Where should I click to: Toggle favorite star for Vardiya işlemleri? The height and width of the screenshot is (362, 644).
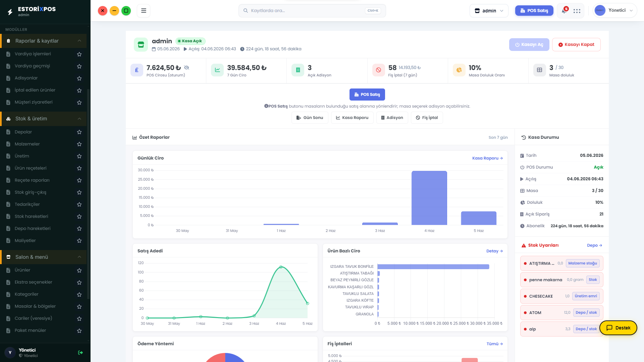79,54
